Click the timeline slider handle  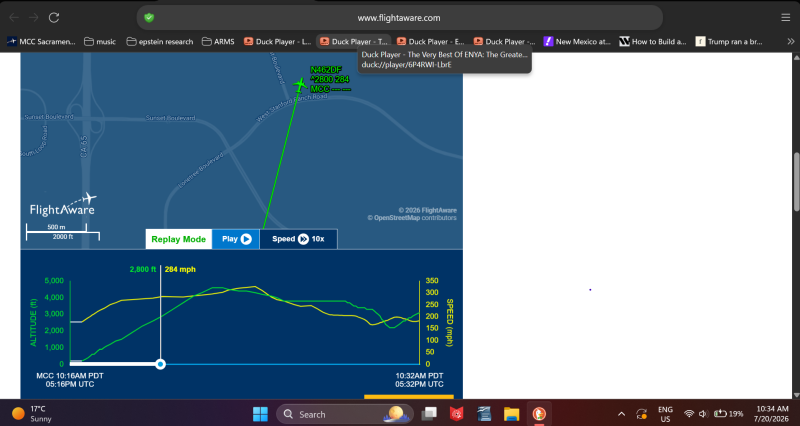(161, 364)
